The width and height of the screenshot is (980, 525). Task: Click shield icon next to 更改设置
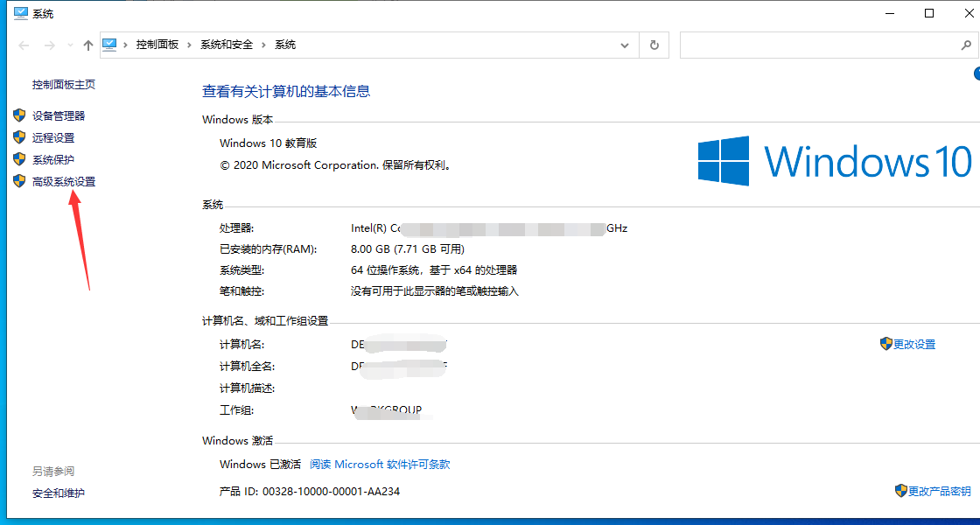pos(886,344)
